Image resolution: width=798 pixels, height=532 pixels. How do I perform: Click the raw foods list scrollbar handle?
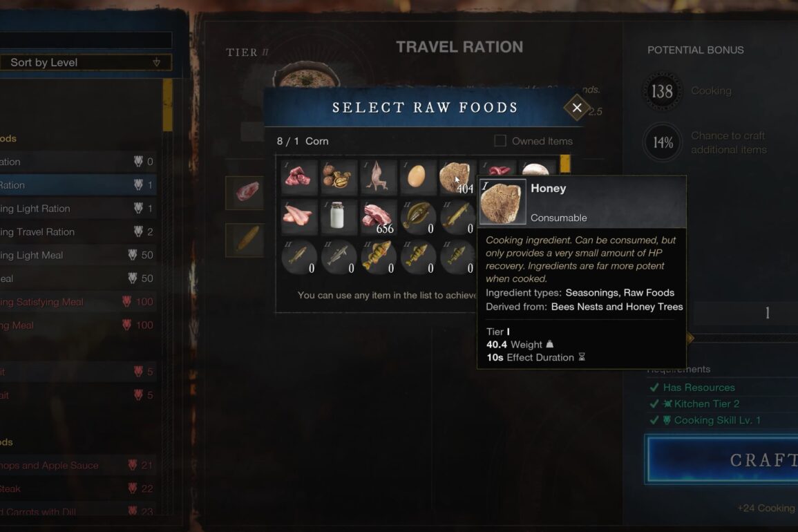coord(565,164)
